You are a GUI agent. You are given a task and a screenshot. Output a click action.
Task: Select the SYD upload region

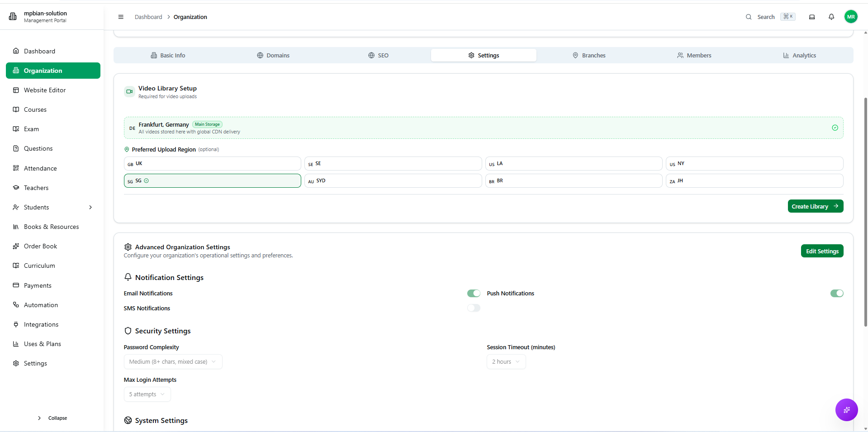(393, 181)
